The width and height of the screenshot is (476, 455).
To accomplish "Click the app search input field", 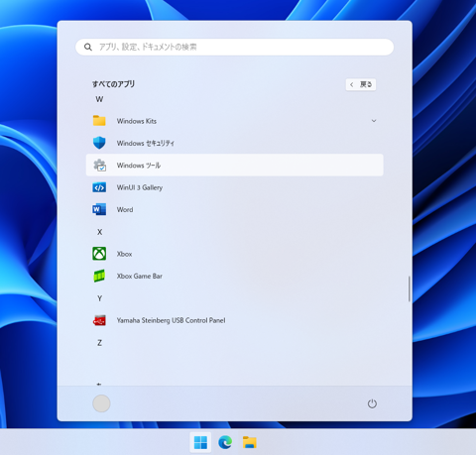I will click(x=235, y=47).
